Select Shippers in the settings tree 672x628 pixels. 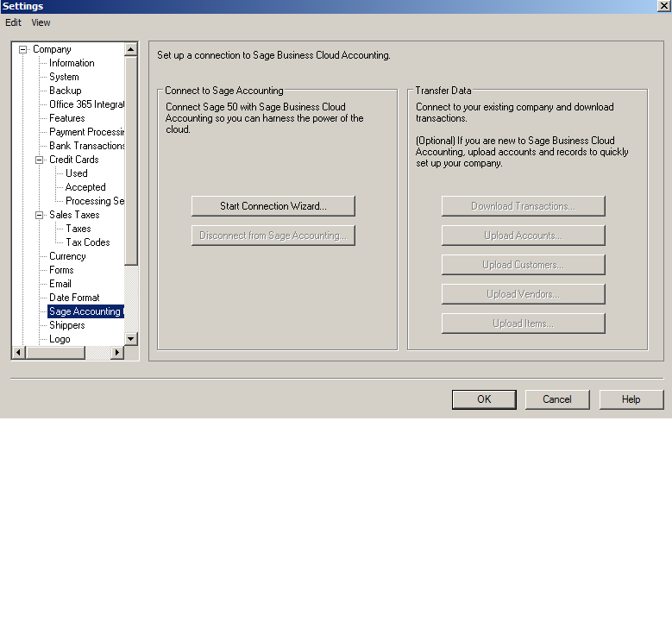(x=67, y=325)
